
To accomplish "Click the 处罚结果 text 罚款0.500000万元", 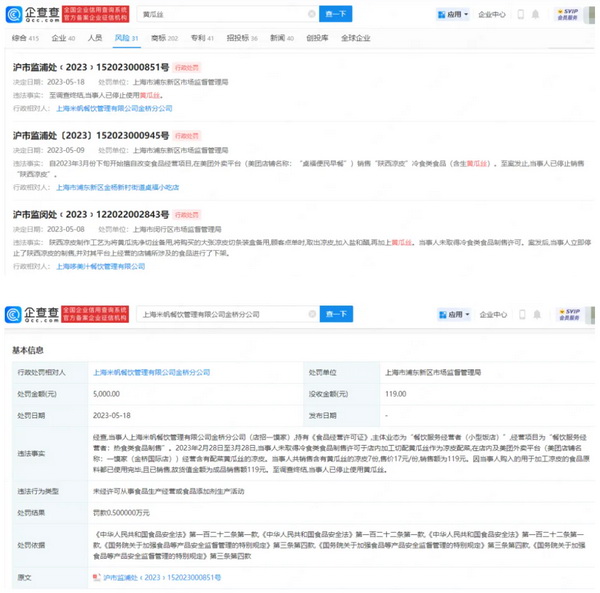I will click(x=121, y=513).
